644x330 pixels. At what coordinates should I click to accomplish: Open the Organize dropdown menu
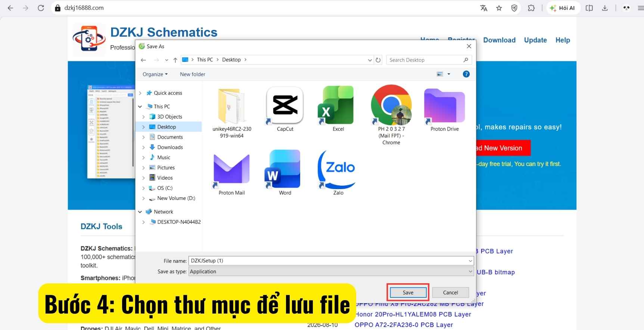[155, 74]
